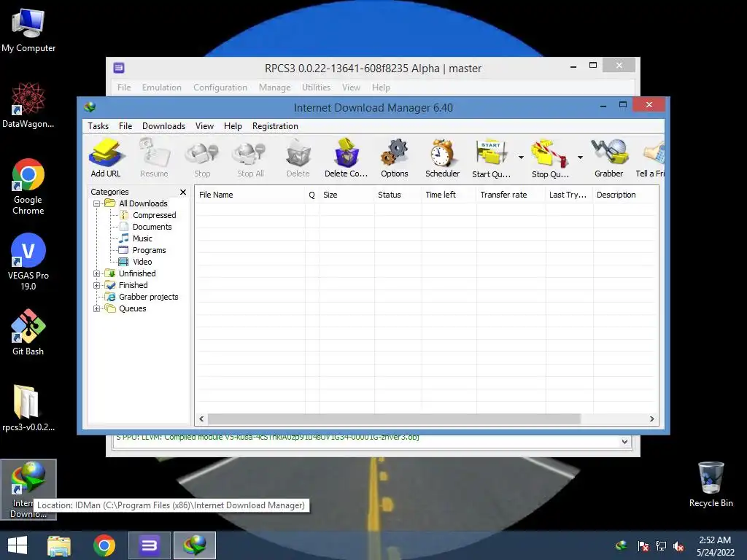747x560 pixels.
Task: Click the IDM tray icon
Action: click(x=622, y=545)
